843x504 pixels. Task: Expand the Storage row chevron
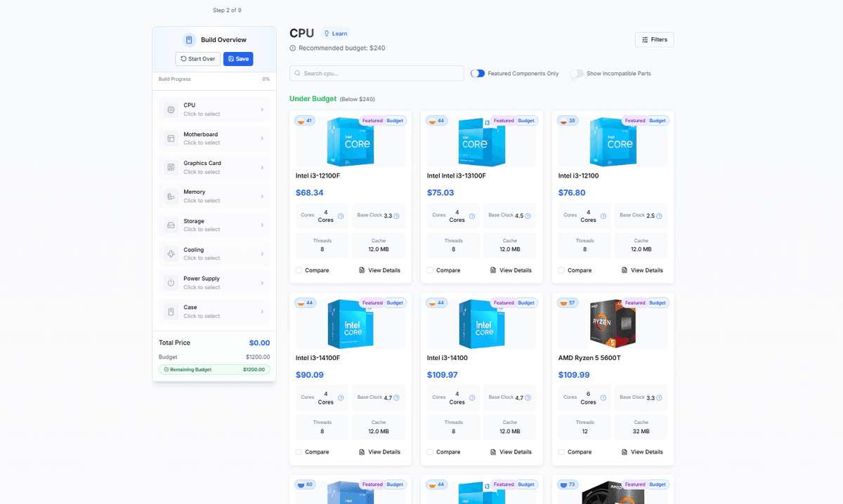tap(262, 225)
